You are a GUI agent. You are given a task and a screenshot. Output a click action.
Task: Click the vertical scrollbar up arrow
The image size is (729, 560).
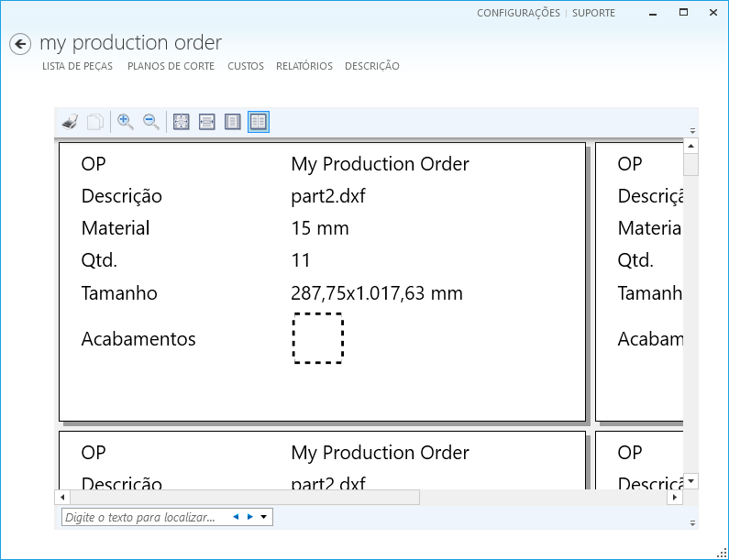(690, 146)
